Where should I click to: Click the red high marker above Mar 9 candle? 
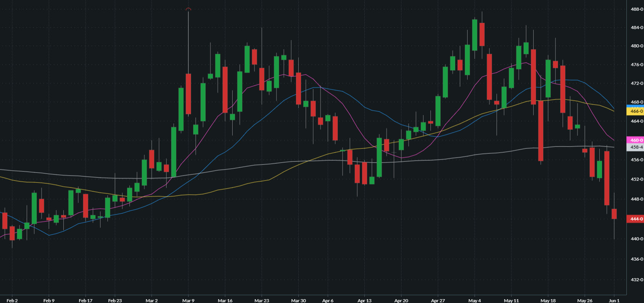click(x=188, y=9)
